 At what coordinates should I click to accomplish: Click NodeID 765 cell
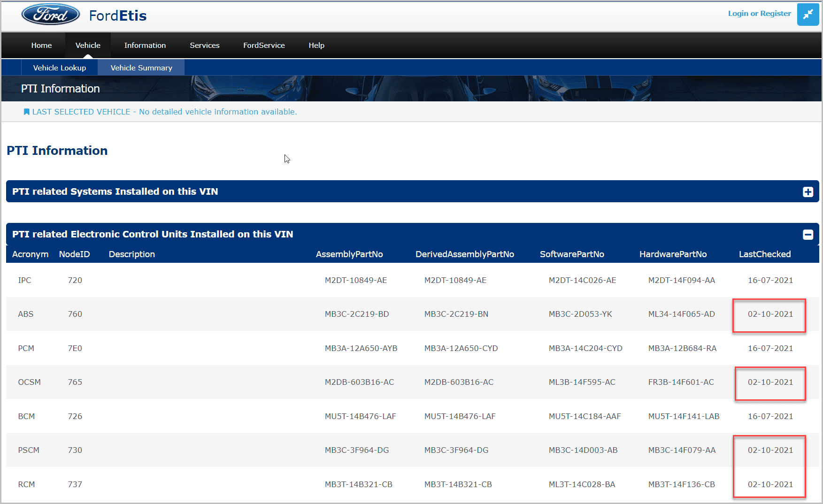click(x=75, y=382)
